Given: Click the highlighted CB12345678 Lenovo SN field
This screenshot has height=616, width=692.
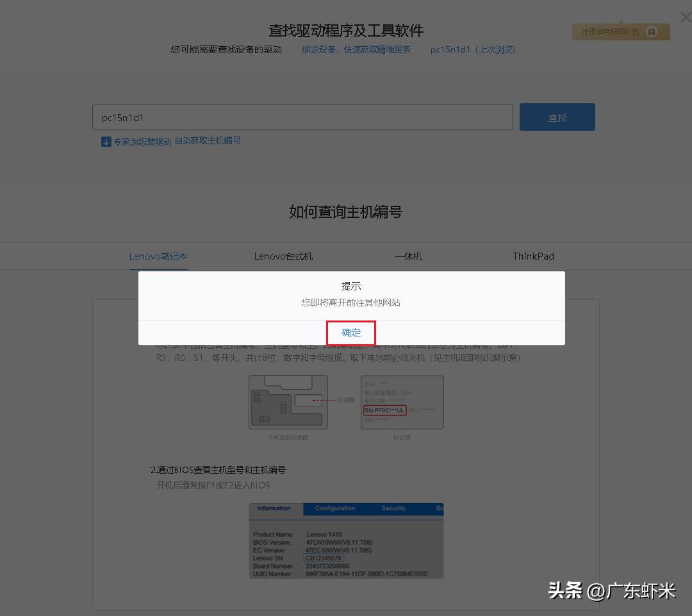Looking at the screenshot, I should (x=325, y=558).
